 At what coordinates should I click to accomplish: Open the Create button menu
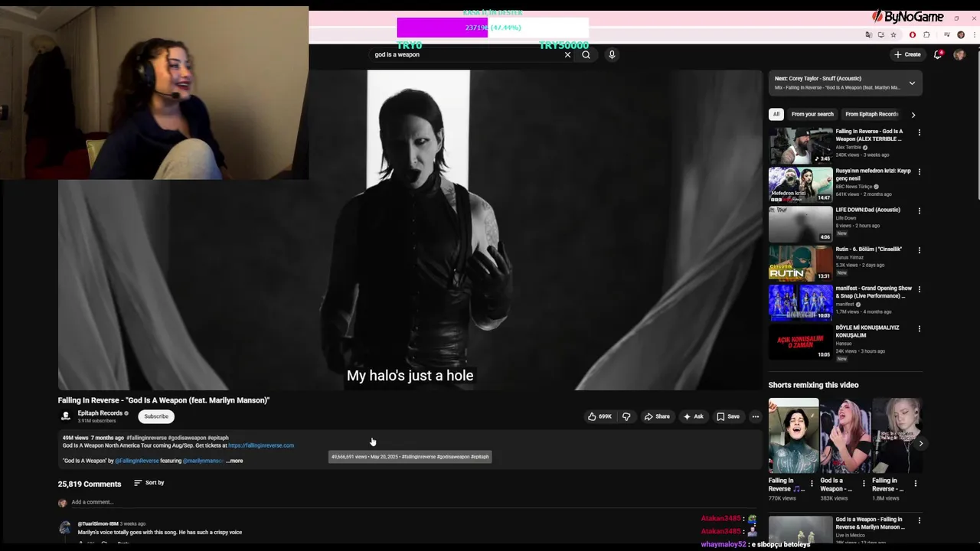907,54
